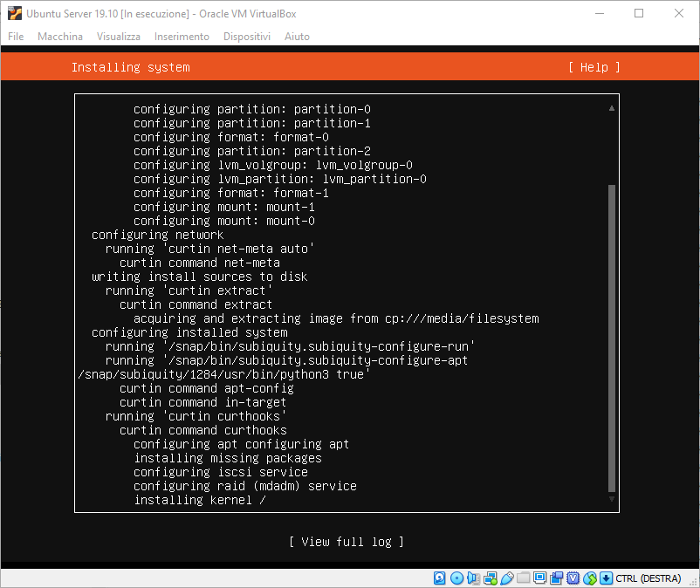Viewport: 700px width, 588px height.
Task: Minimize the VirtualBox window
Action: tap(600, 13)
